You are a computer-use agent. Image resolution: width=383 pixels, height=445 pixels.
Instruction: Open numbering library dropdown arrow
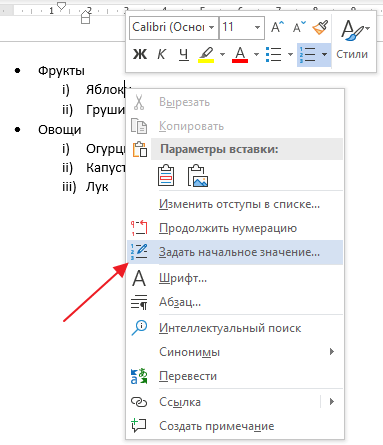pyautogui.click(x=324, y=54)
